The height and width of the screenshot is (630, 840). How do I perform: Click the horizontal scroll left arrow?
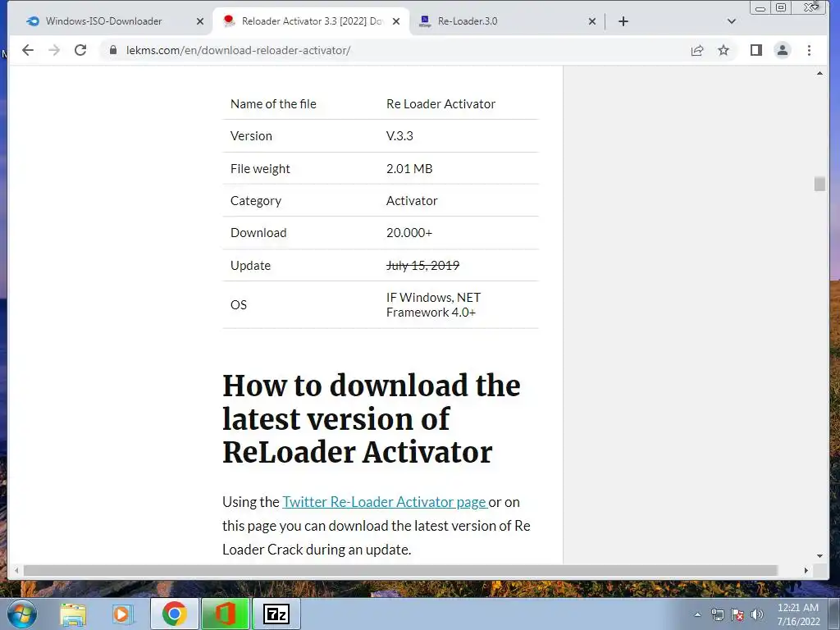(x=16, y=571)
